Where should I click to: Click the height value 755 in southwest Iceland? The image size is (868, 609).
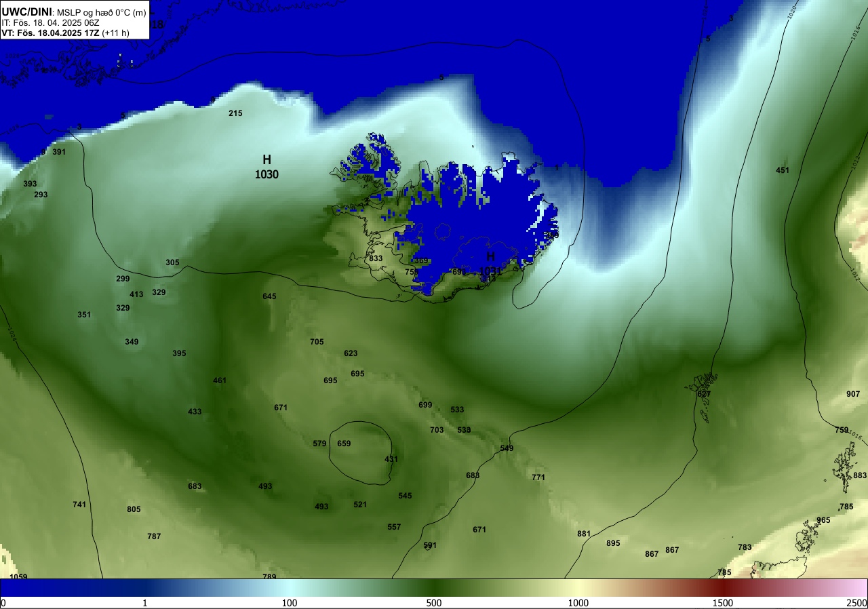point(412,272)
